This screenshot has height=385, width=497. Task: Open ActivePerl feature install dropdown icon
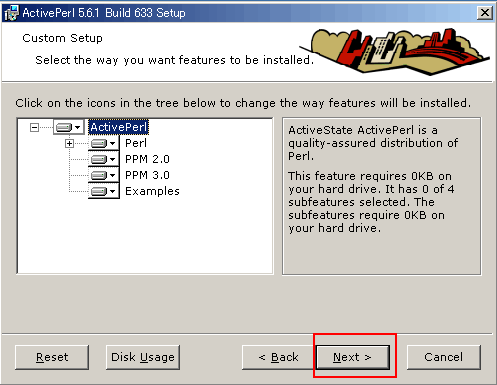pyautogui.click(x=69, y=127)
